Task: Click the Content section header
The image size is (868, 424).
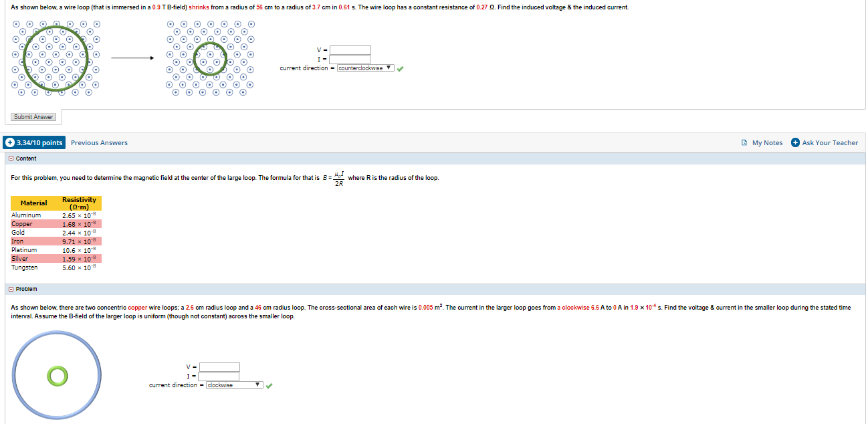Action: pyautogui.click(x=27, y=158)
